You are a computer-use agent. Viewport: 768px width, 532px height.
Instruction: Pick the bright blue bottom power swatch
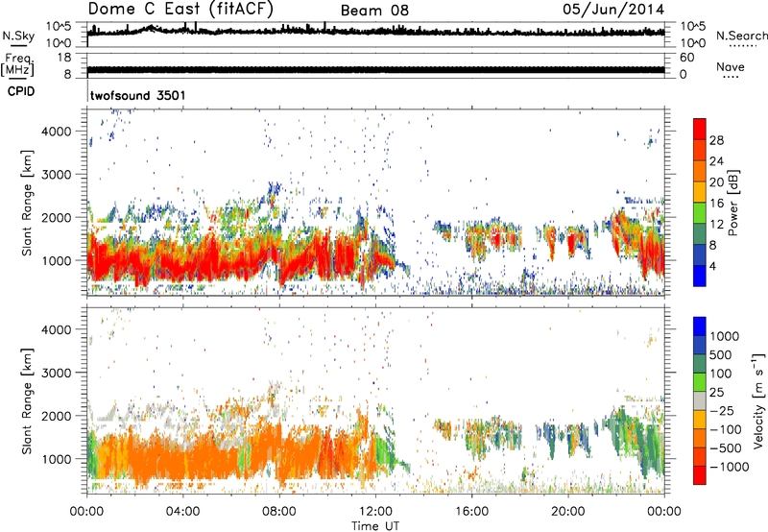[x=700, y=276]
